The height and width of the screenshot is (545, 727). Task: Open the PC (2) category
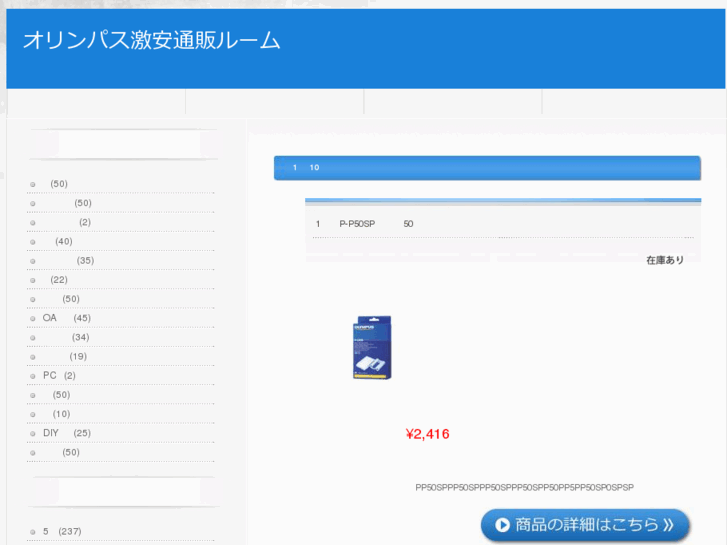pos(59,376)
